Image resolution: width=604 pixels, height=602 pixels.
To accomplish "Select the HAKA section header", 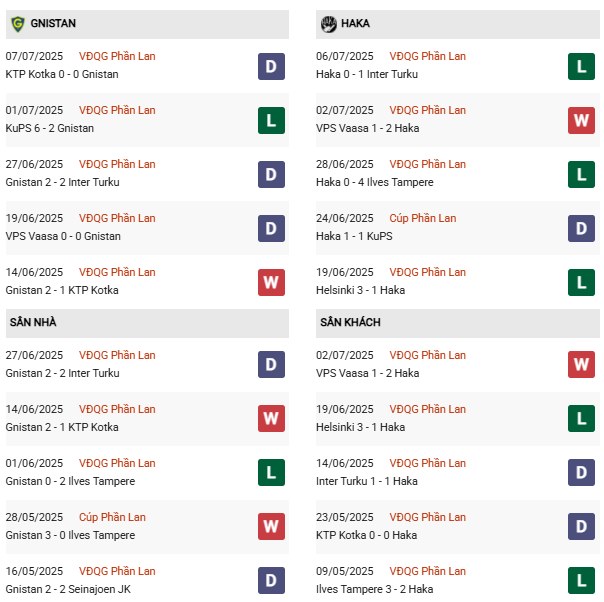I will pos(355,23).
